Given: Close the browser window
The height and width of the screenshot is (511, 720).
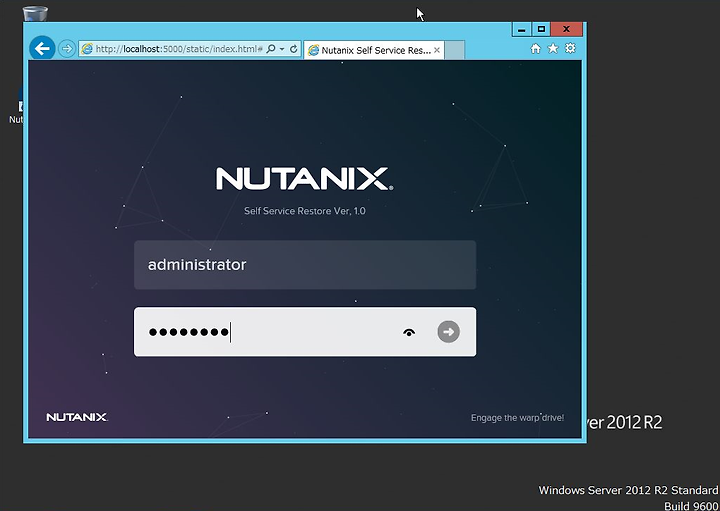Looking at the screenshot, I should 567,29.
